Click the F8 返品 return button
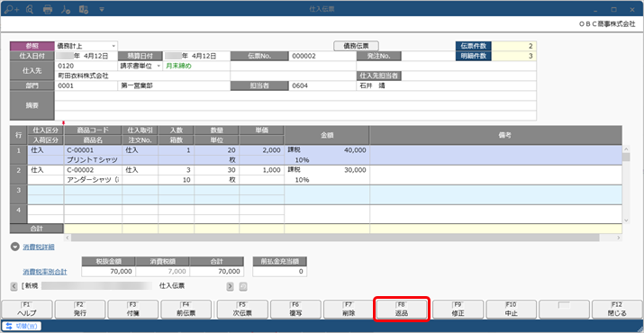This screenshot has height=333, width=644. (x=402, y=310)
